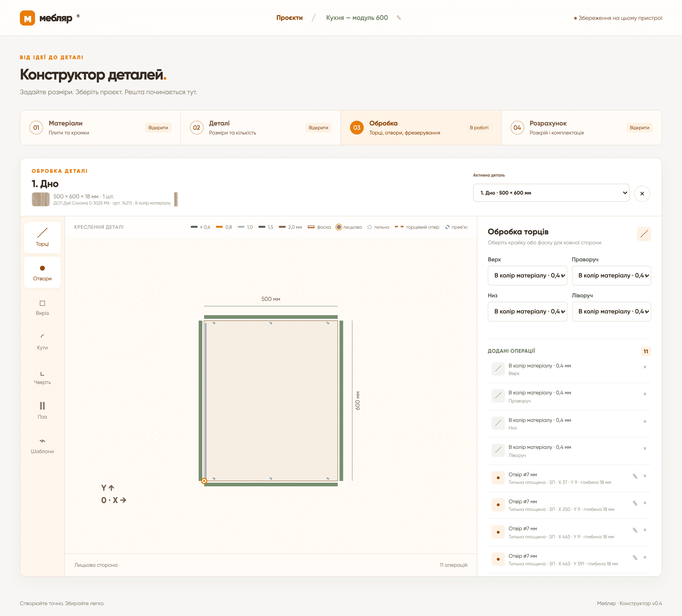Click the origin point marker on drawing
682x616 pixels.
[x=204, y=481]
